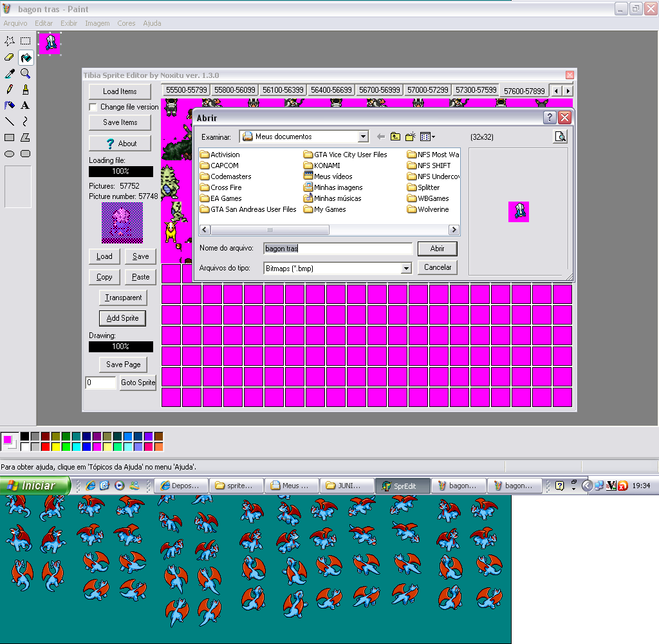659x644 pixels.
Task: Select the Free-Form Select tool in Paint
Action: click(10, 41)
